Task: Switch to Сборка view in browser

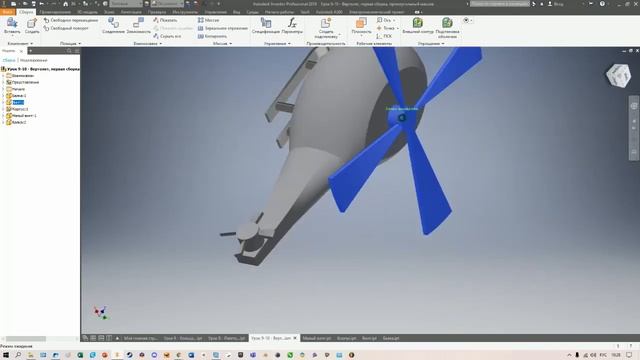Action: coord(9,60)
